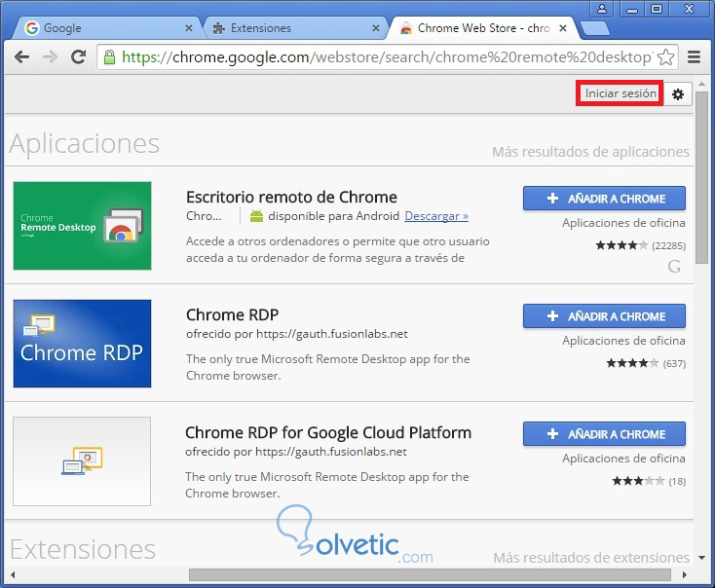Click the horizontal scrollbar right arrow

(x=685, y=574)
